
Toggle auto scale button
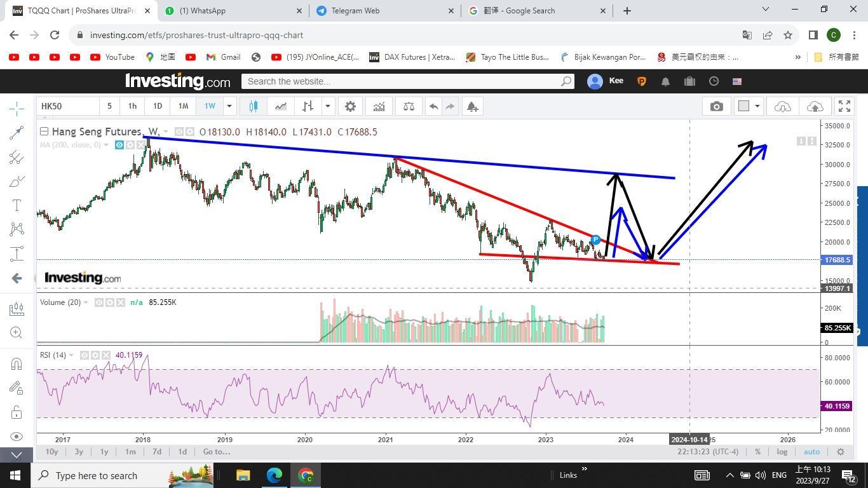[x=811, y=452]
